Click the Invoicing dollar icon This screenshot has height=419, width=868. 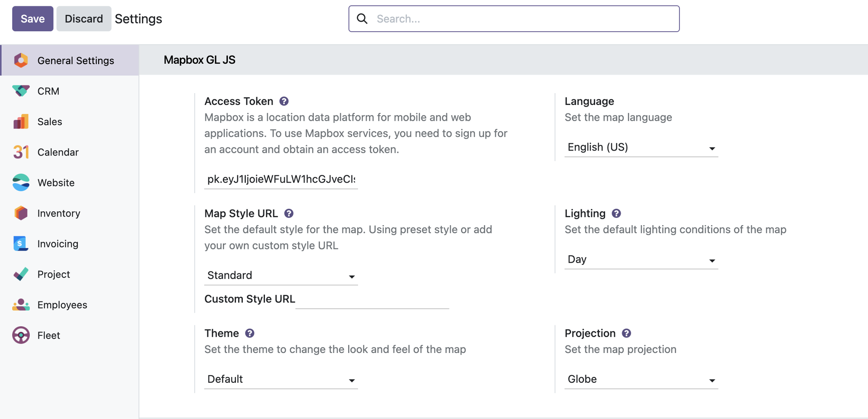point(21,244)
